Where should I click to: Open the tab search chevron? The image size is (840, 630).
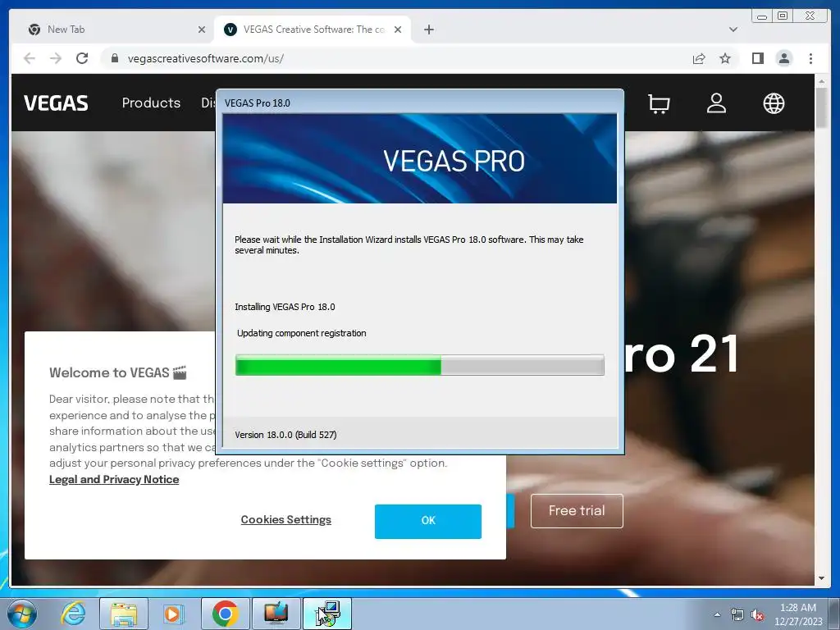coord(733,30)
